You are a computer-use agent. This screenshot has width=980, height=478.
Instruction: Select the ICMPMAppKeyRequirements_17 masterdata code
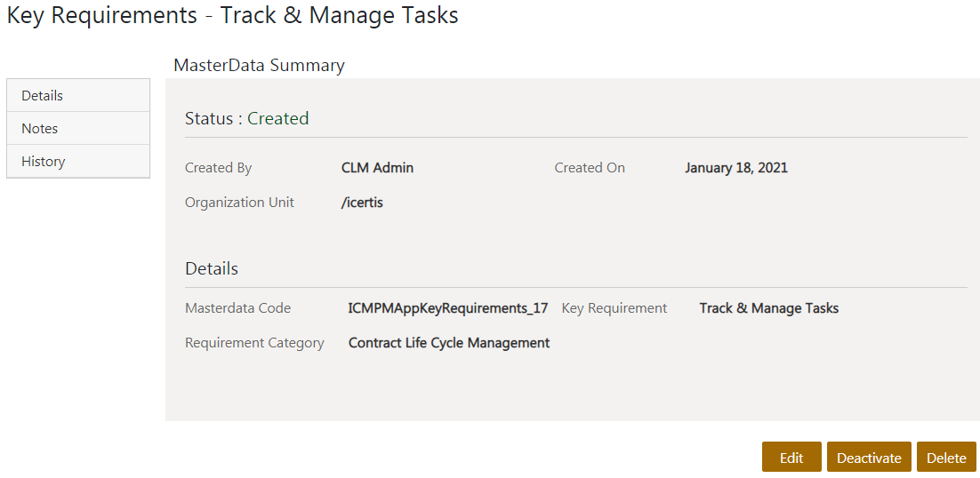click(447, 308)
